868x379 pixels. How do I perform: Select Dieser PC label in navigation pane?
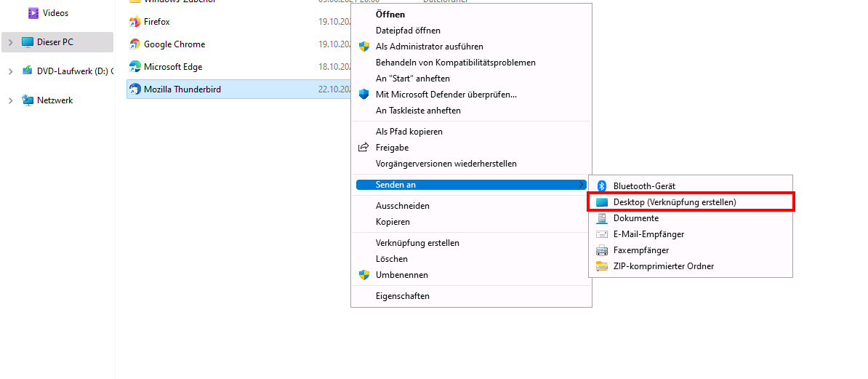55,42
